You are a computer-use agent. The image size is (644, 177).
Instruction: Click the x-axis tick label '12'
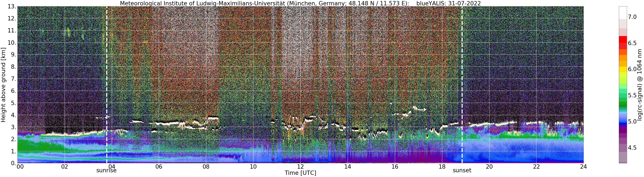coord(300,167)
